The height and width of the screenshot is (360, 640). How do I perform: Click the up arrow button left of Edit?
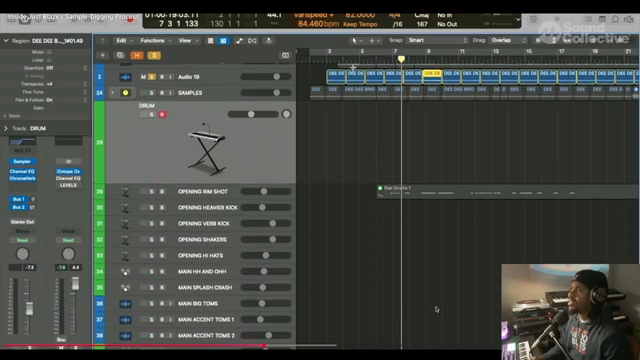coord(102,40)
